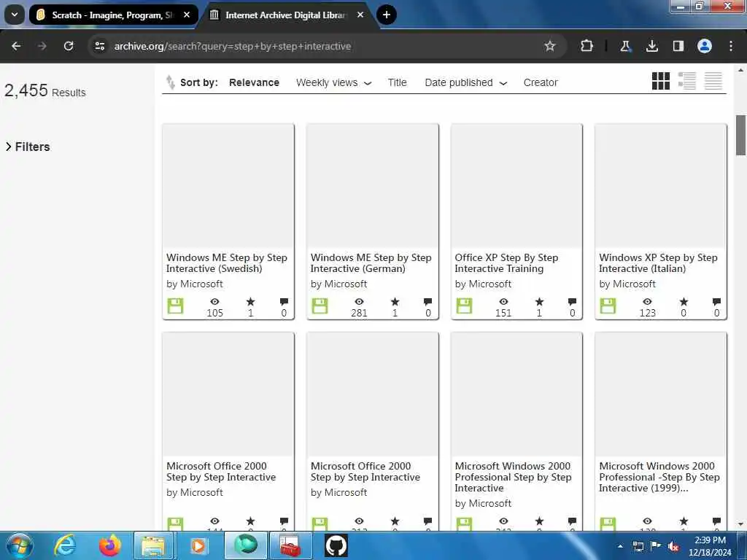Image resolution: width=747 pixels, height=560 pixels.
Task: Reload the archive.org page
Action: [69, 46]
